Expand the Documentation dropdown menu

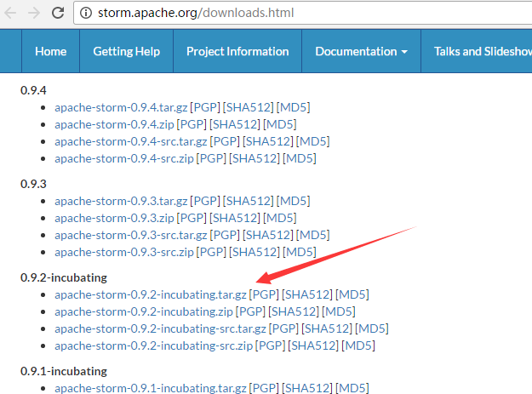(x=362, y=51)
